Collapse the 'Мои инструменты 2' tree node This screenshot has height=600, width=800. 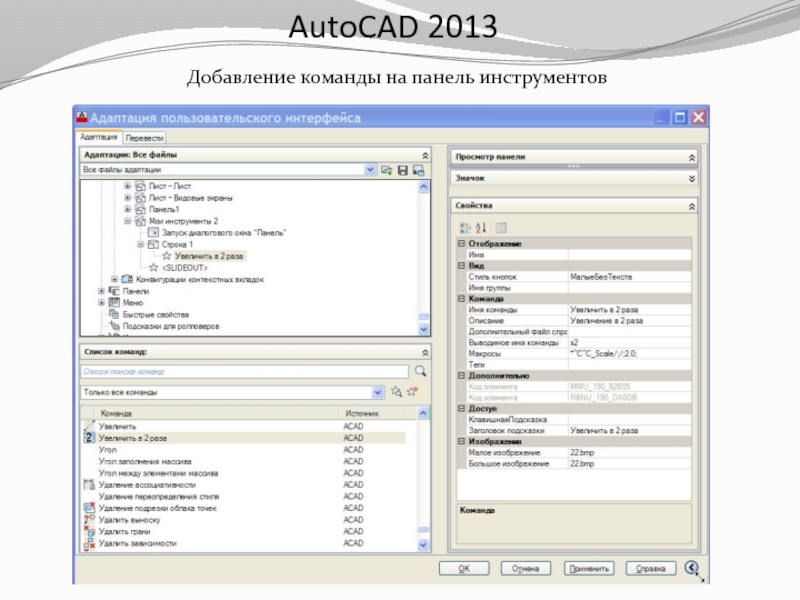tap(128, 220)
